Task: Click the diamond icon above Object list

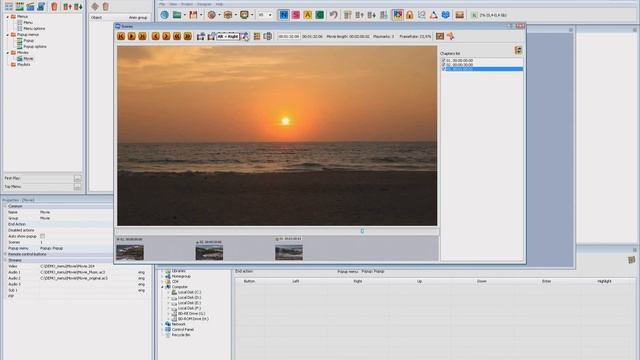Action: coord(95,6)
